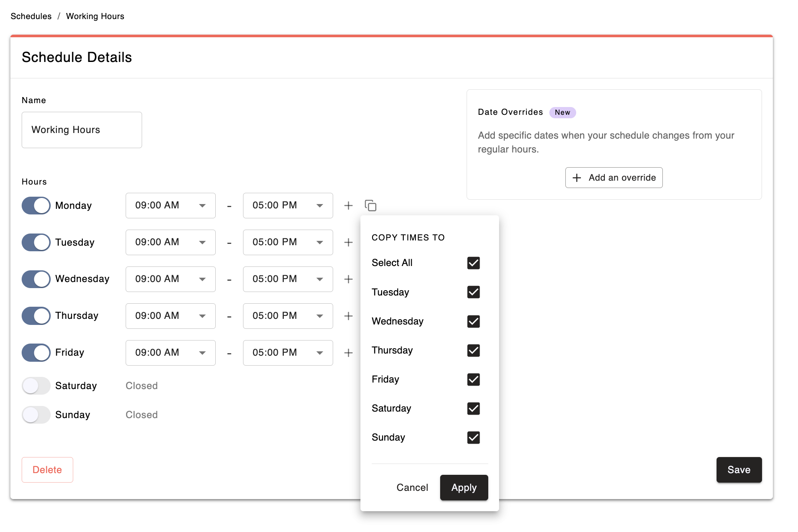Add another time range for Friday
The width and height of the screenshot is (798, 532).
[x=348, y=353]
